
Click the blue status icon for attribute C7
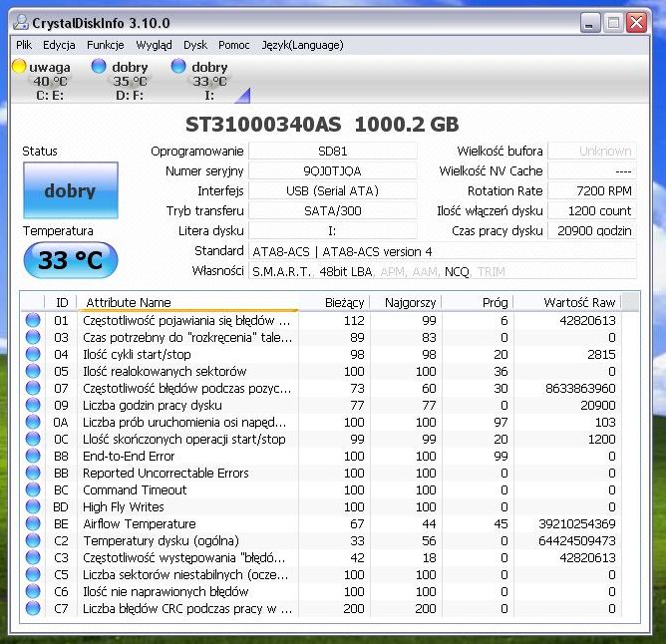(x=33, y=609)
